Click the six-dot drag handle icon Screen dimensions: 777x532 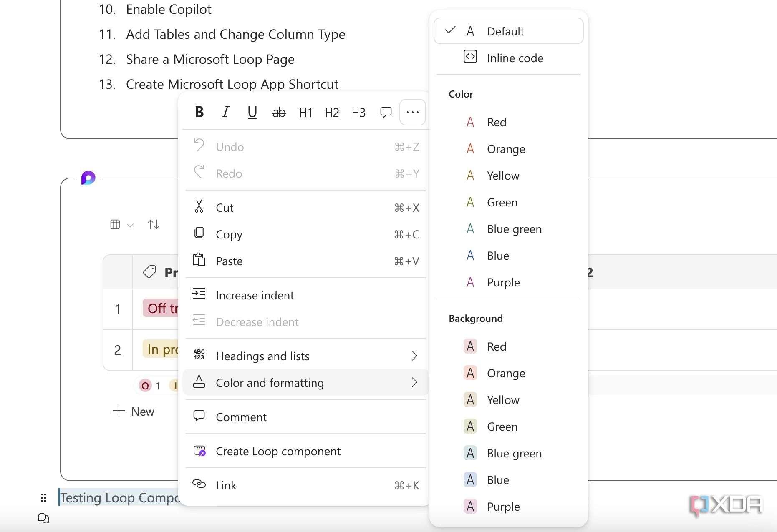[43, 498]
